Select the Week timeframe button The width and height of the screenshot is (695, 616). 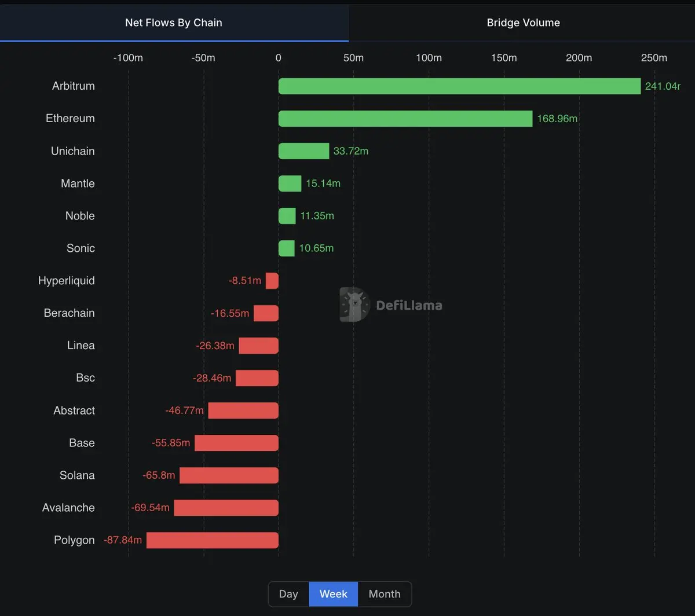334,594
